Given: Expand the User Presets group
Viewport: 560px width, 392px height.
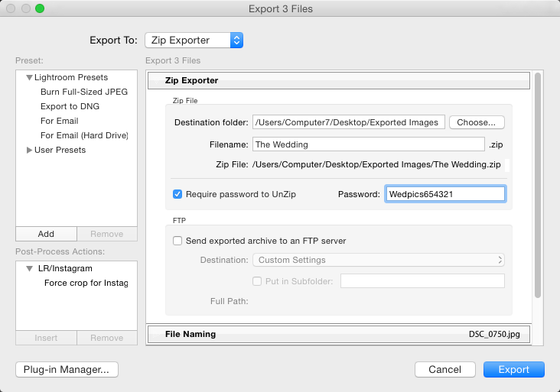Looking at the screenshot, I should [29, 151].
